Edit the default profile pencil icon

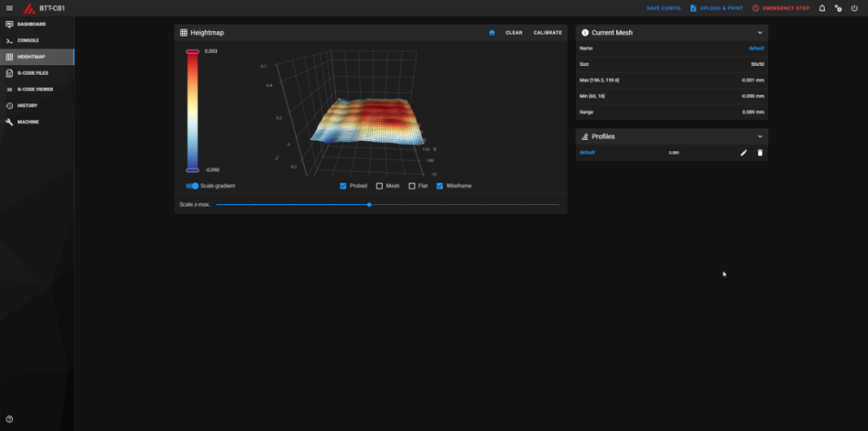click(744, 153)
